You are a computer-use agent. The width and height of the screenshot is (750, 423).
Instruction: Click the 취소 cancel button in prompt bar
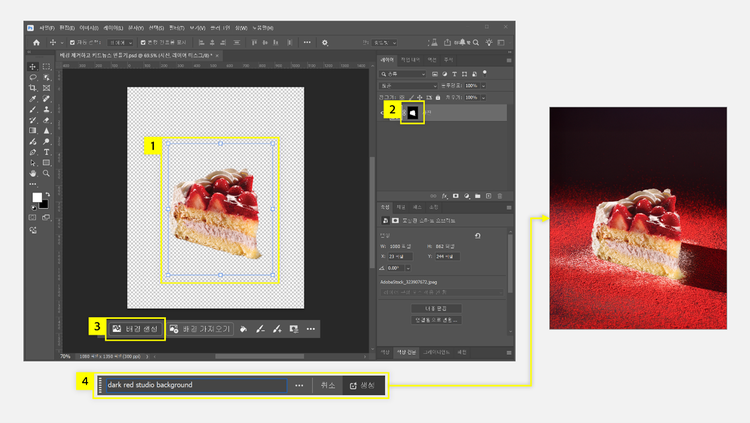tap(328, 385)
